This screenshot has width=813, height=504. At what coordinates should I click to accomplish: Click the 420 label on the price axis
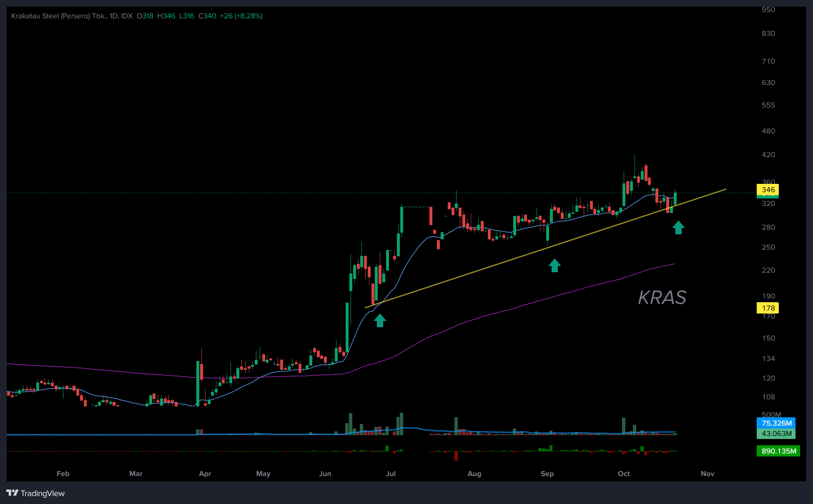pyautogui.click(x=768, y=155)
